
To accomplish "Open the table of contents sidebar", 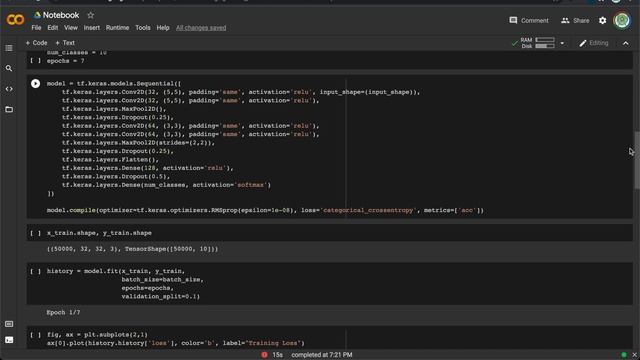I will tap(9, 48).
